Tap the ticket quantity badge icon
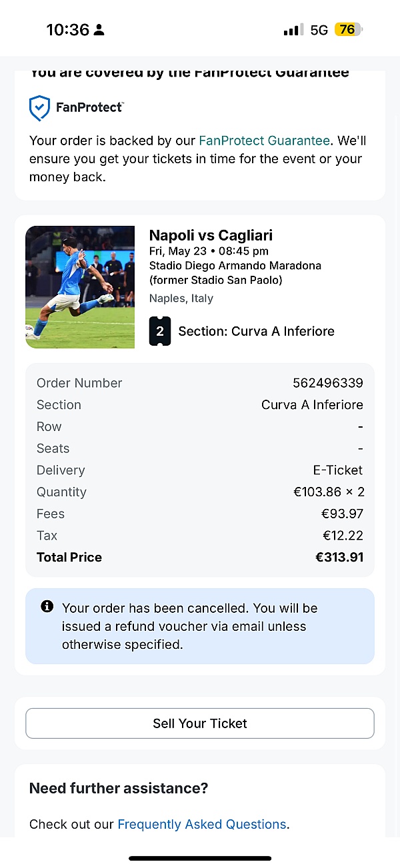 pyautogui.click(x=160, y=331)
